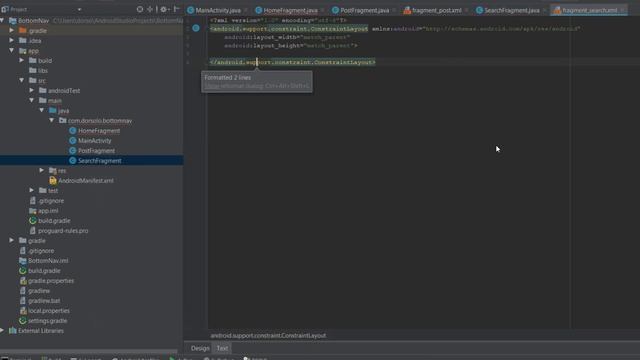Open the Project view type dropdown
The image size is (640, 360).
tap(79, 9)
